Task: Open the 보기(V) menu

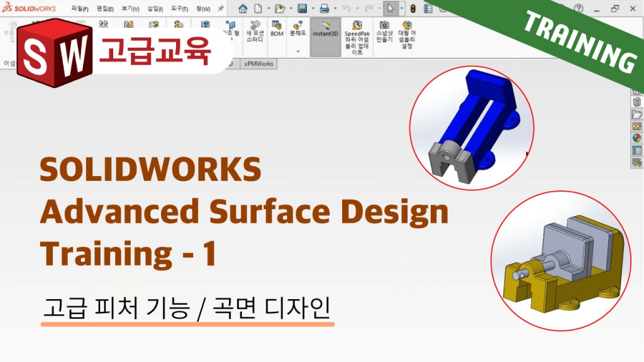Action: tap(130, 9)
